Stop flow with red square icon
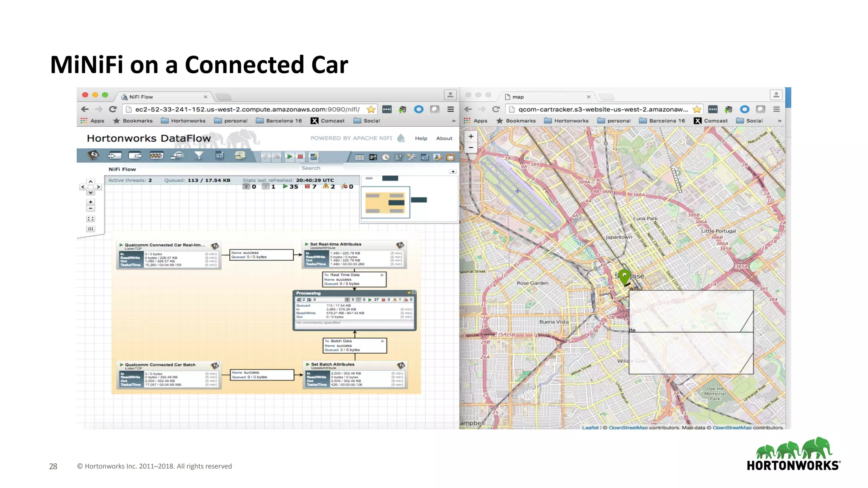The image size is (868, 488). coord(300,157)
